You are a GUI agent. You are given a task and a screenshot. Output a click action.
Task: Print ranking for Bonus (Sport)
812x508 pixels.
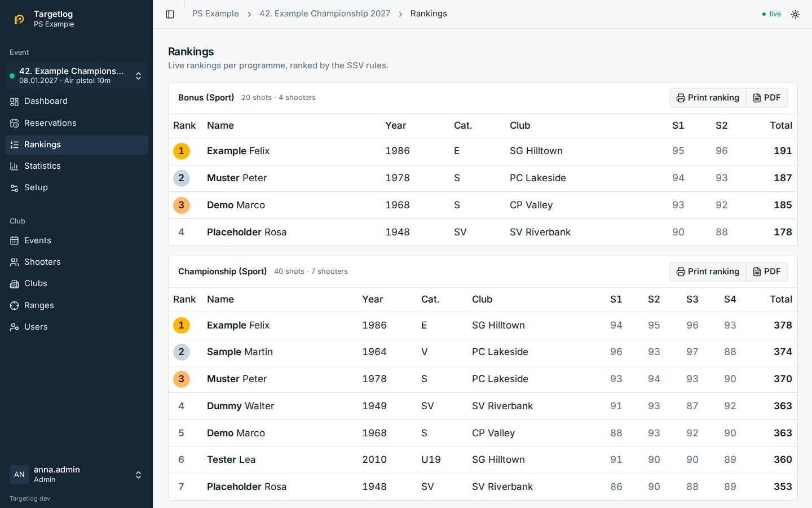pos(708,98)
